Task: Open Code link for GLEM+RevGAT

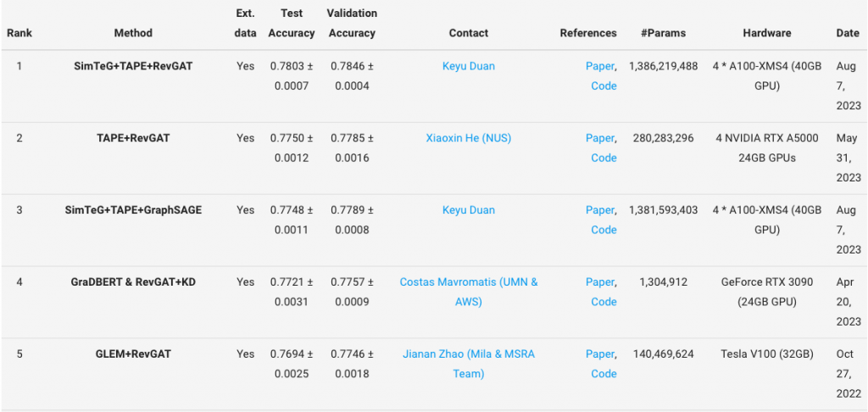Action: point(604,374)
